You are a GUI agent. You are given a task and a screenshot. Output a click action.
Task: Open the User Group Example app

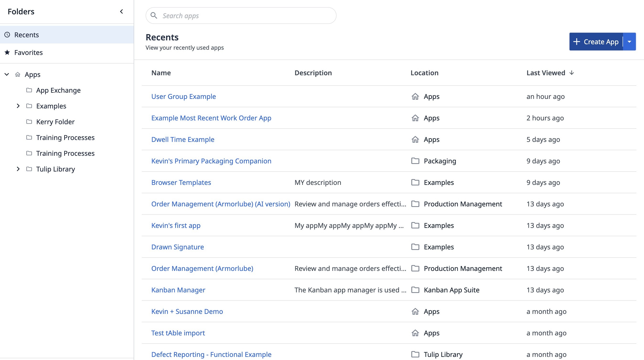click(x=184, y=97)
